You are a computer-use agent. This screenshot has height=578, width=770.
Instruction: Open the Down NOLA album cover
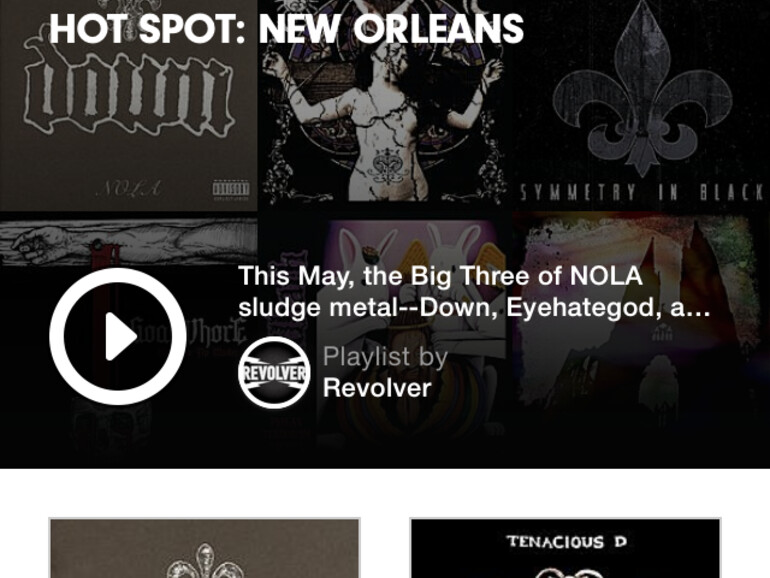[x=129, y=106]
